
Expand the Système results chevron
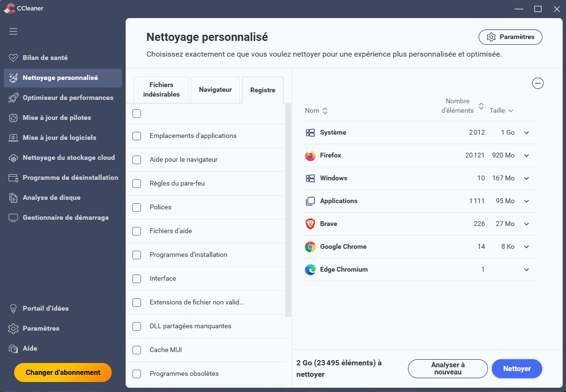point(526,133)
